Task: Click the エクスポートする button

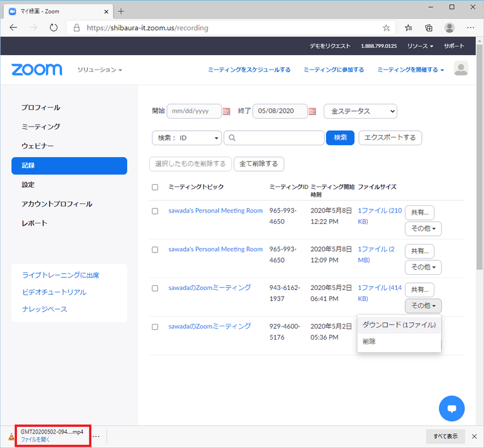Action: click(390, 138)
